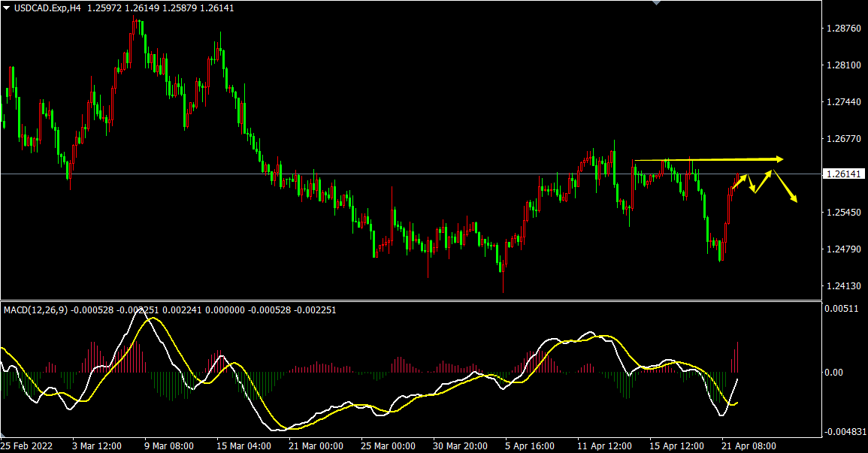Click the first small upward yellow arrow
The height and width of the screenshot is (453, 868).
click(x=739, y=181)
